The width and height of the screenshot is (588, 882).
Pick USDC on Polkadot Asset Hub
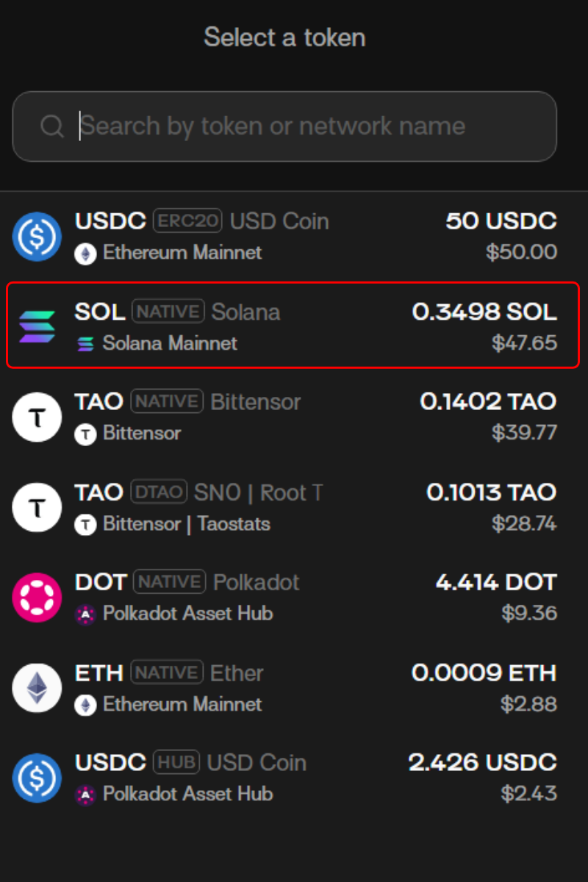point(294,778)
